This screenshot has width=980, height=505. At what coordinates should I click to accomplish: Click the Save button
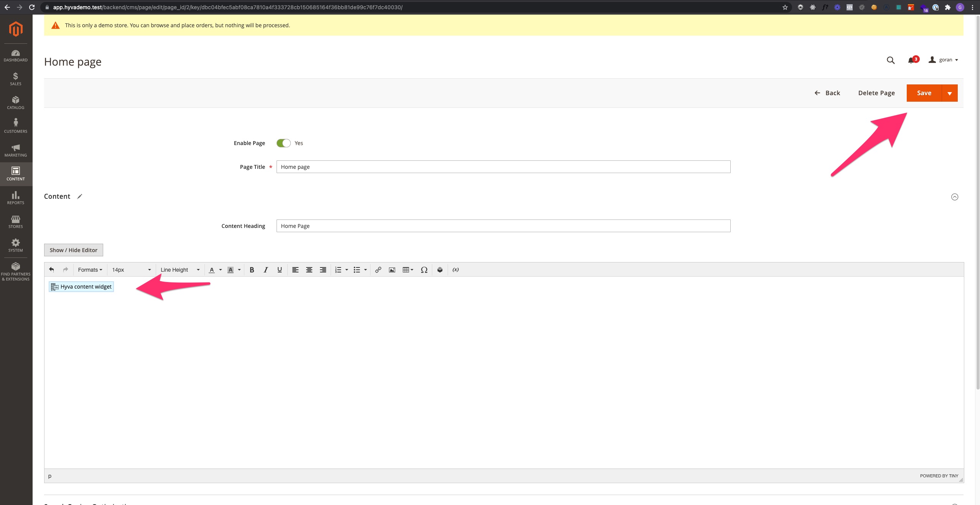coord(924,93)
